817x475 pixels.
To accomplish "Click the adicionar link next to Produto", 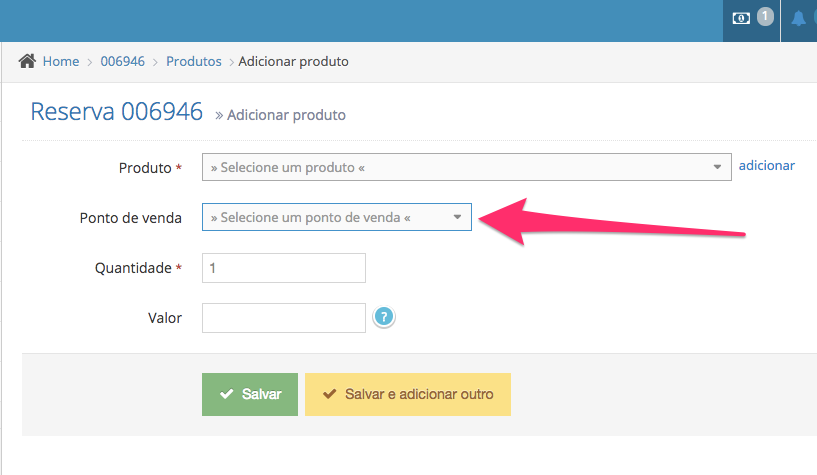I will pyautogui.click(x=766, y=165).
